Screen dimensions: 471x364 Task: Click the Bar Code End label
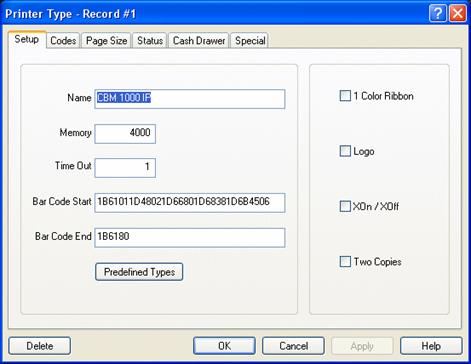pyautogui.click(x=63, y=236)
